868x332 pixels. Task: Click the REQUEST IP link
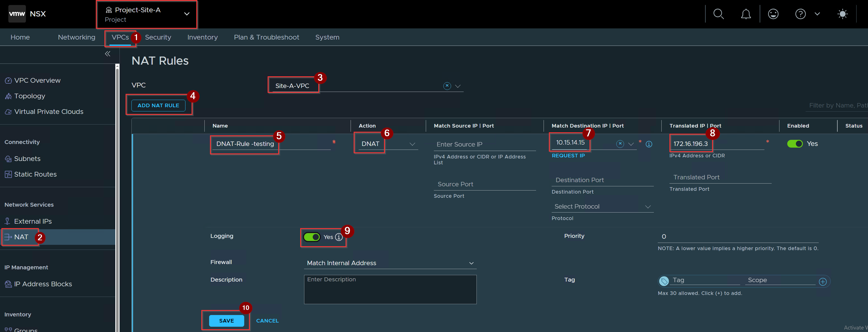(568, 156)
